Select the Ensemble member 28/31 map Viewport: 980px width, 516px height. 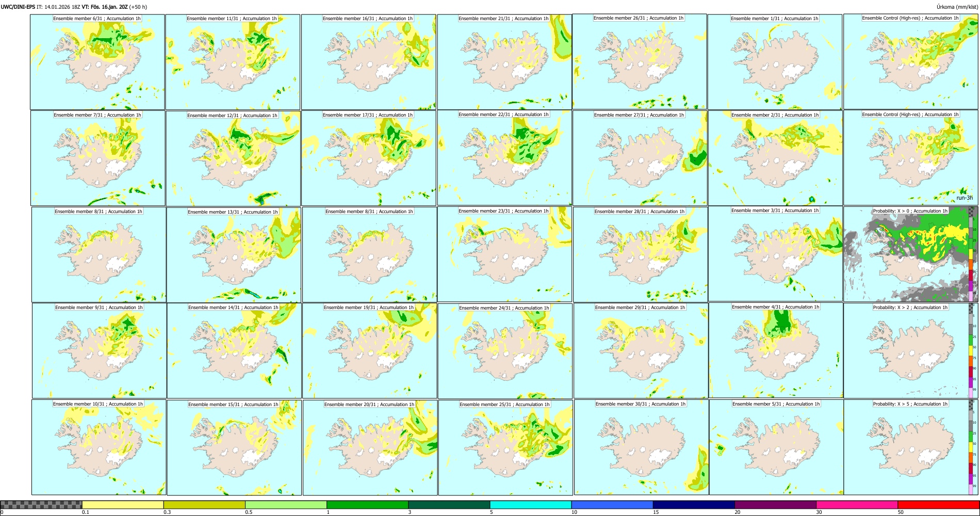(640, 255)
